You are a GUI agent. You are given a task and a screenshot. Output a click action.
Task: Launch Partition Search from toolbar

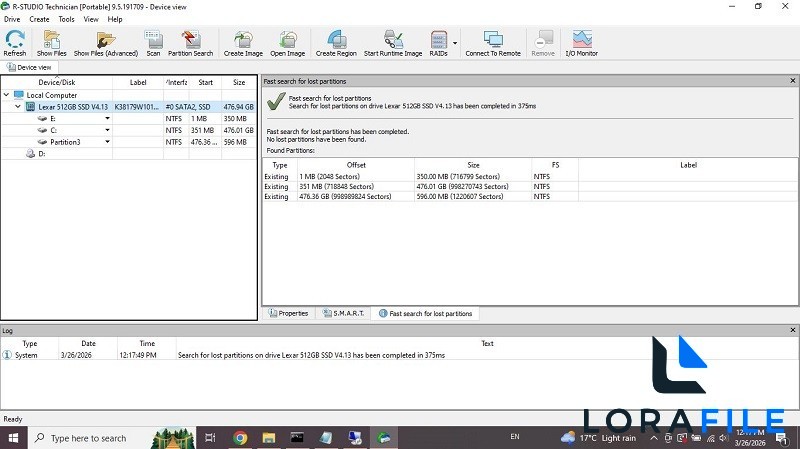pos(190,43)
